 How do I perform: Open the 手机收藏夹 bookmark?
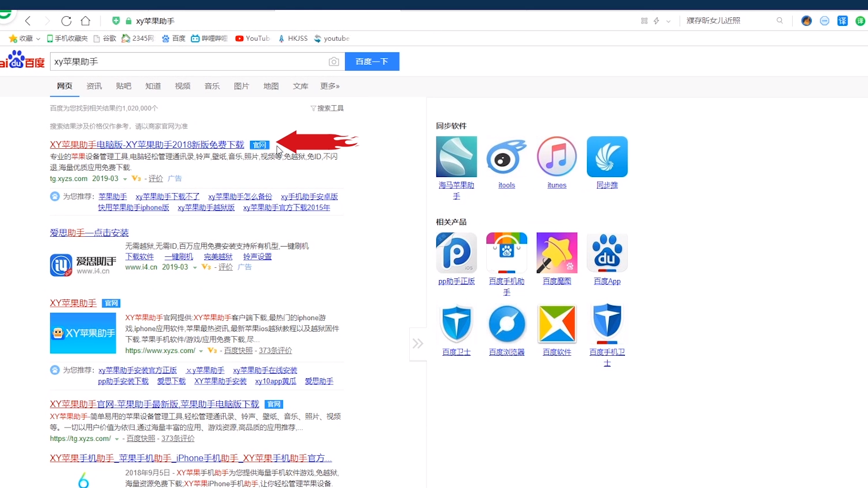[x=67, y=39]
